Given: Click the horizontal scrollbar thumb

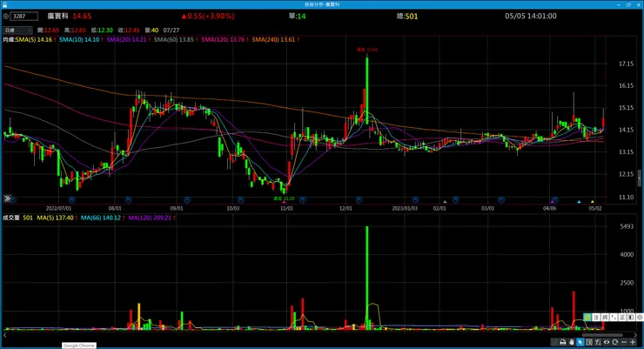Looking at the screenshot, I should click(602, 335).
